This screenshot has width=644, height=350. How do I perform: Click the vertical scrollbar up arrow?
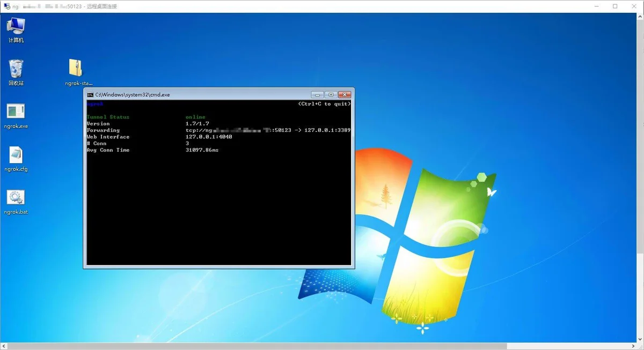[x=640, y=16]
